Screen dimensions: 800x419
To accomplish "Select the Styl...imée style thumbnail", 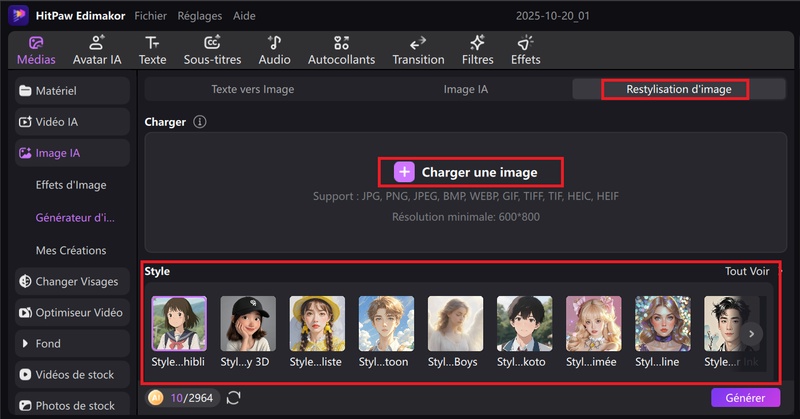I will click(x=594, y=324).
